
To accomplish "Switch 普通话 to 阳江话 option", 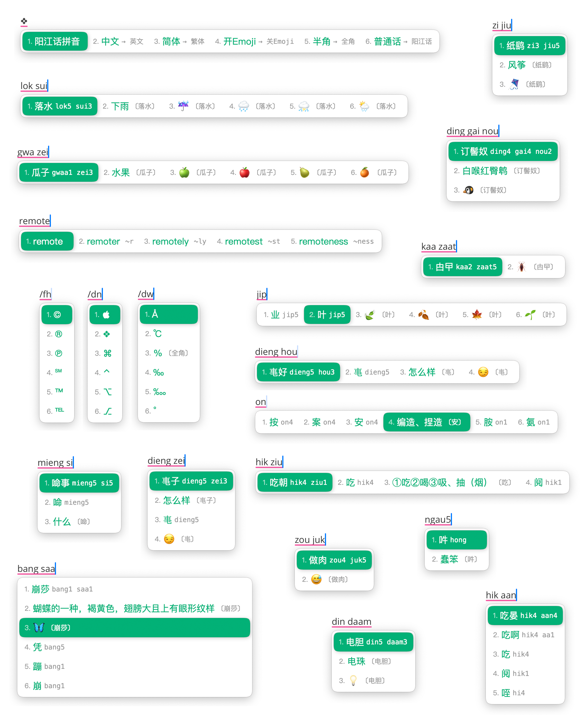I will 399,41.
